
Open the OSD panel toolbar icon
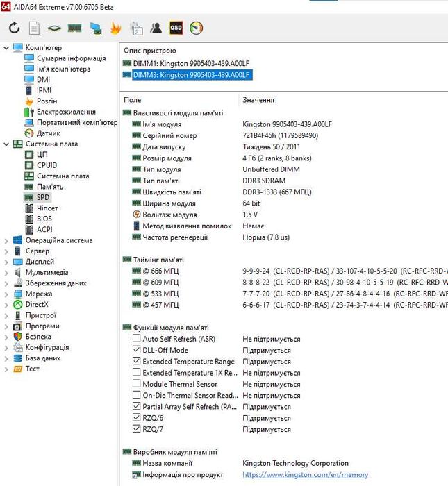tap(176, 28)
